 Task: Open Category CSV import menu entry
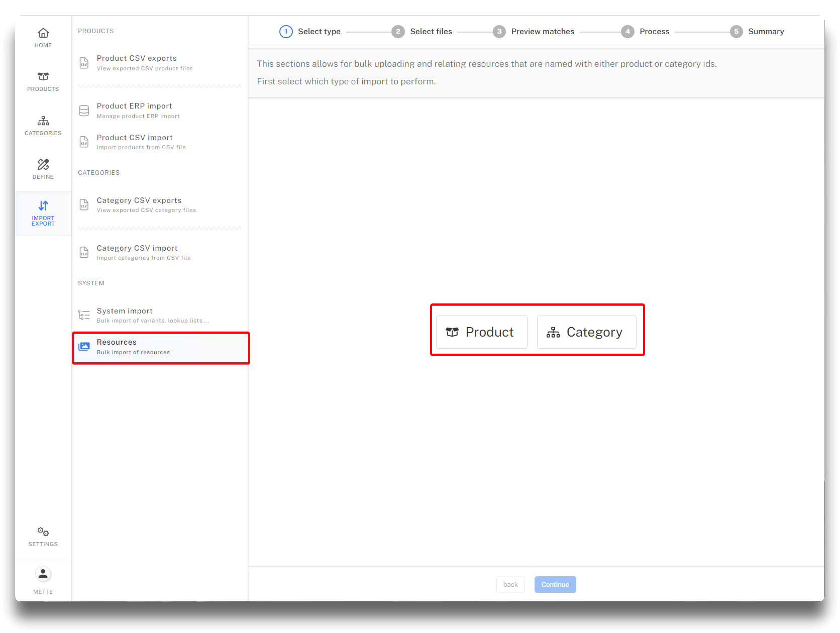(137, 253)
